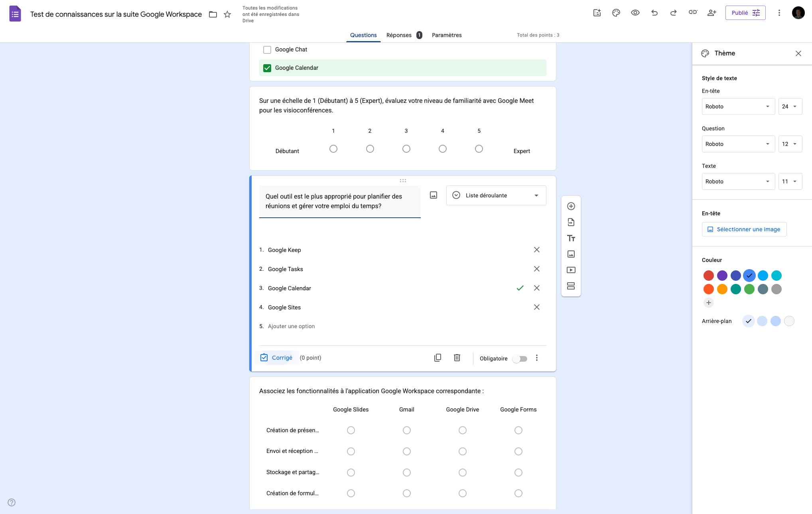The height and width of the screenshot is (514, 812).
Task: Delete the selected question
Action: 457,358
